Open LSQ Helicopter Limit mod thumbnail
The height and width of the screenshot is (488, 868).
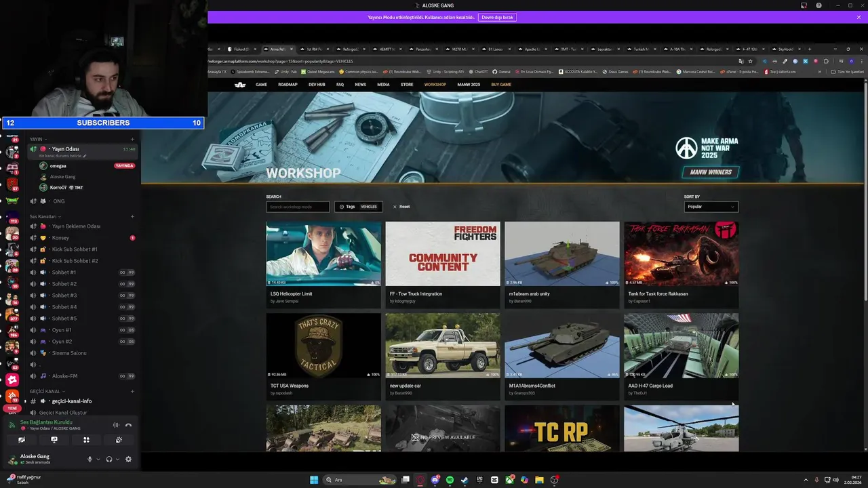pyautogui.click(x=323, y=253)
